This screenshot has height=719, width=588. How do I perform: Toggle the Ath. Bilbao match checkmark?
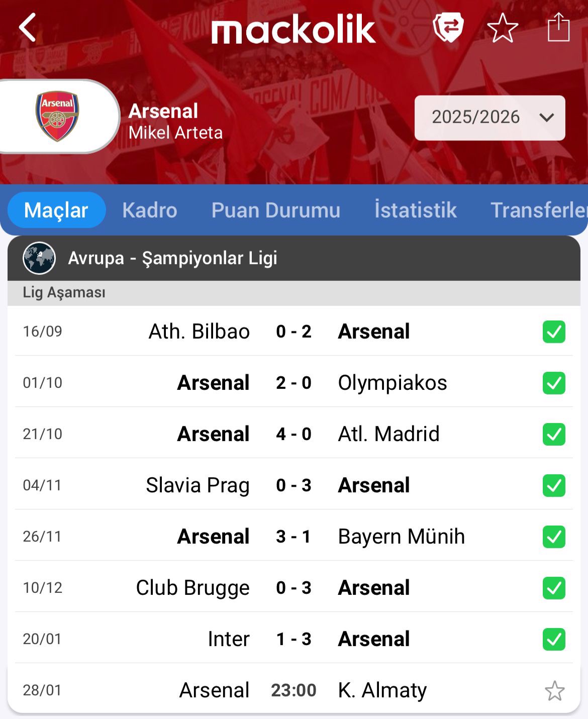click(554, 332)
